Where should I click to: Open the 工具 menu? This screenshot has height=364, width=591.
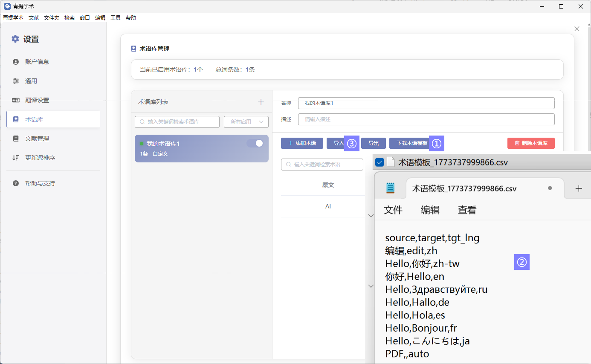(x=116, y=18)
